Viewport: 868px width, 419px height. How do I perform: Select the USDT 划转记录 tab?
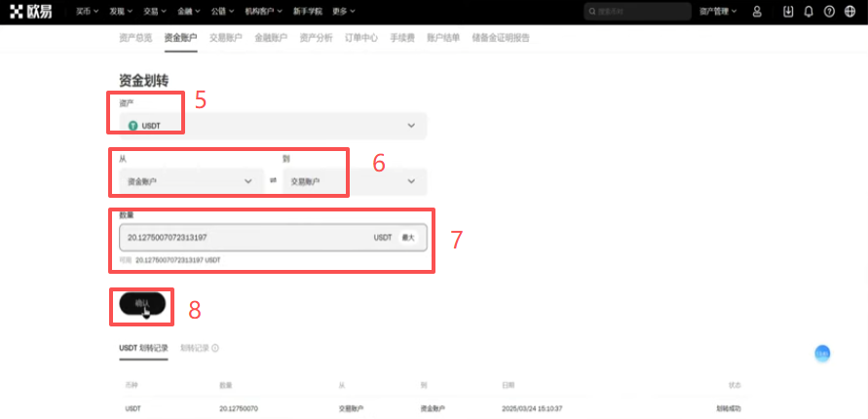tap(143, 348)
